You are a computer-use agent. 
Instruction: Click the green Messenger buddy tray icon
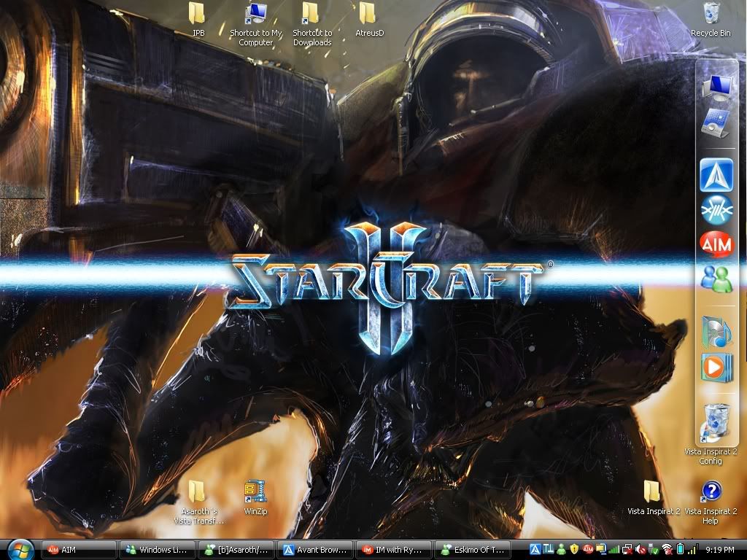coord(561,550)
